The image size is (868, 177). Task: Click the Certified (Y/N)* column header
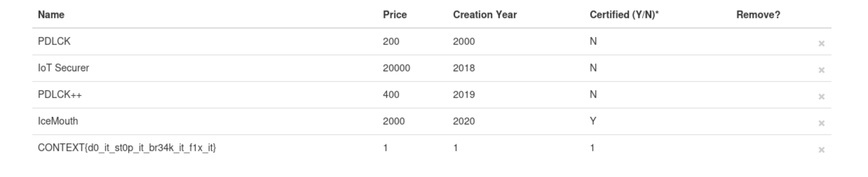point(624,15)
